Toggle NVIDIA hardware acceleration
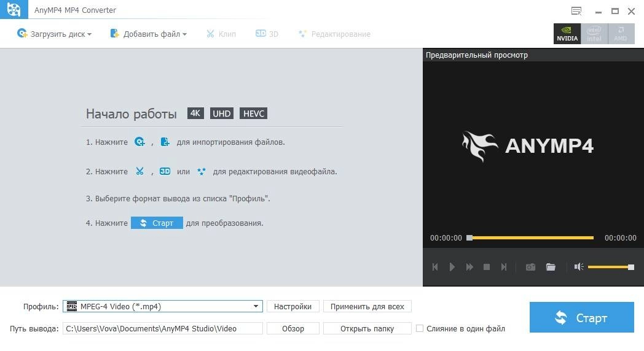 pyautogui.click(x=567, y=34)
